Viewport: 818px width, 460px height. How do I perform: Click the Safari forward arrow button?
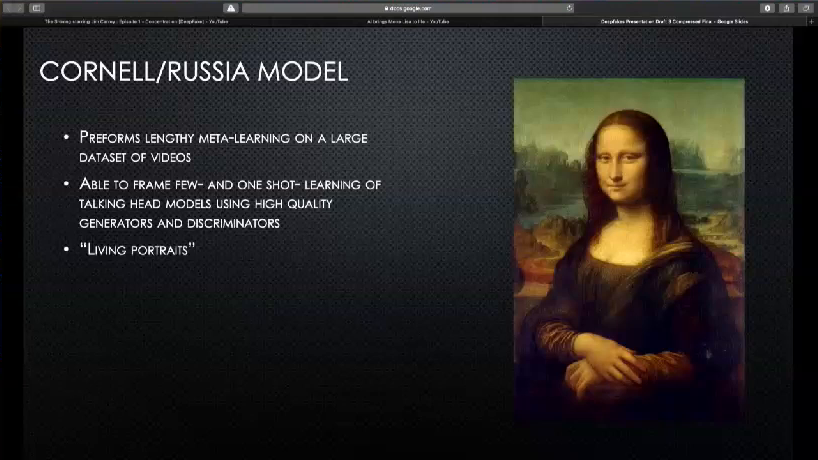19,8
